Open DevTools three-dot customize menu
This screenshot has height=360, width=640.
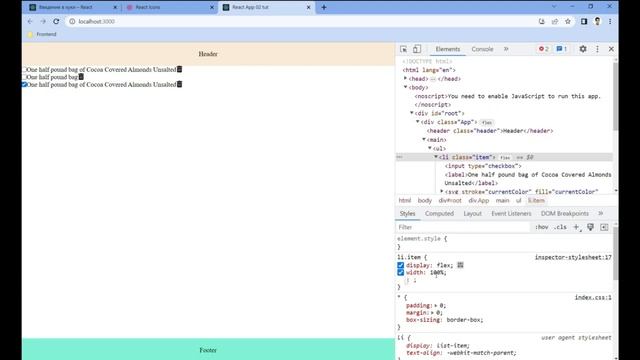point(597,49)
